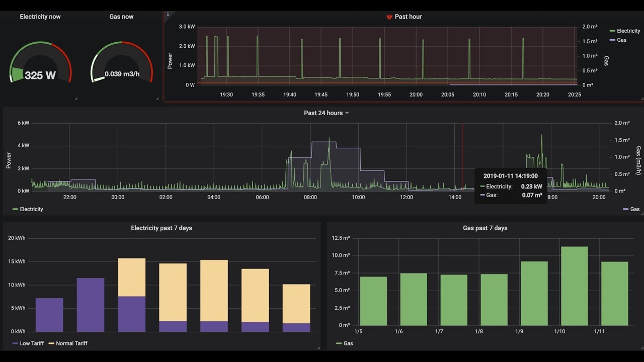Screen dimensions: 644x362
Task: Click resize handle of Electricity past 7 days
Action: [x=318, y=347]
